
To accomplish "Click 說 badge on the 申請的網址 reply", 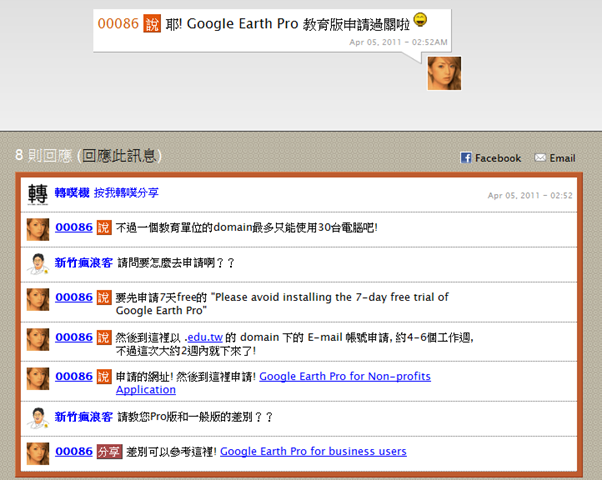I will point(104,376).
